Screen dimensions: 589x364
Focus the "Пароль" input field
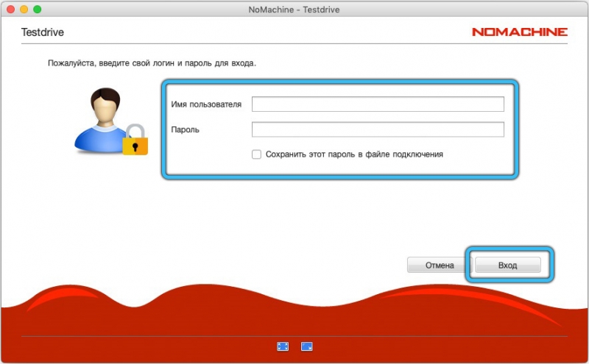coord(378,129)
